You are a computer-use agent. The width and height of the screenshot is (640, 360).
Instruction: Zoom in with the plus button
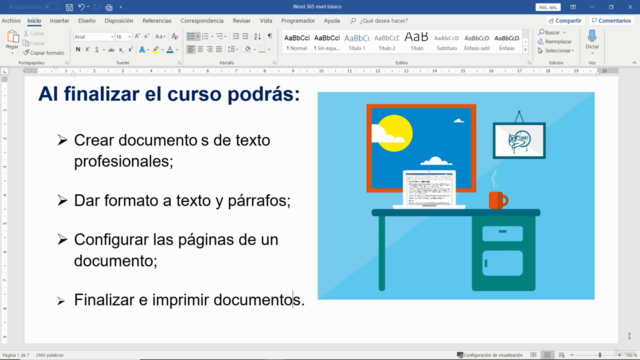pyautogui.click(x=619, y=355)
